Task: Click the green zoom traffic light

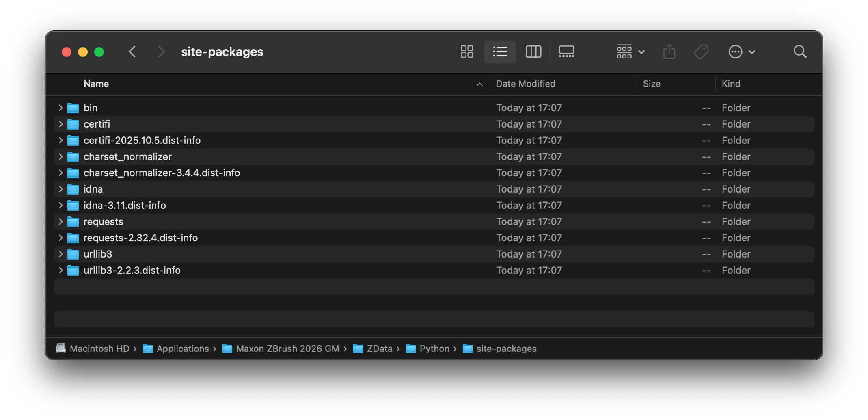Action: (99, 52)
